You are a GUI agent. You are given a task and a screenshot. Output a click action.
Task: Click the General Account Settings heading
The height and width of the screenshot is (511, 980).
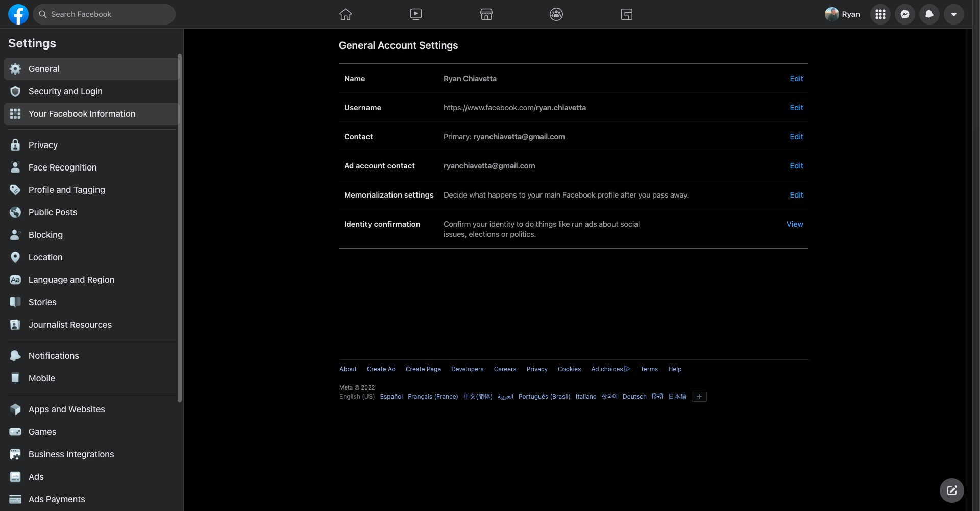click(399, 45)
